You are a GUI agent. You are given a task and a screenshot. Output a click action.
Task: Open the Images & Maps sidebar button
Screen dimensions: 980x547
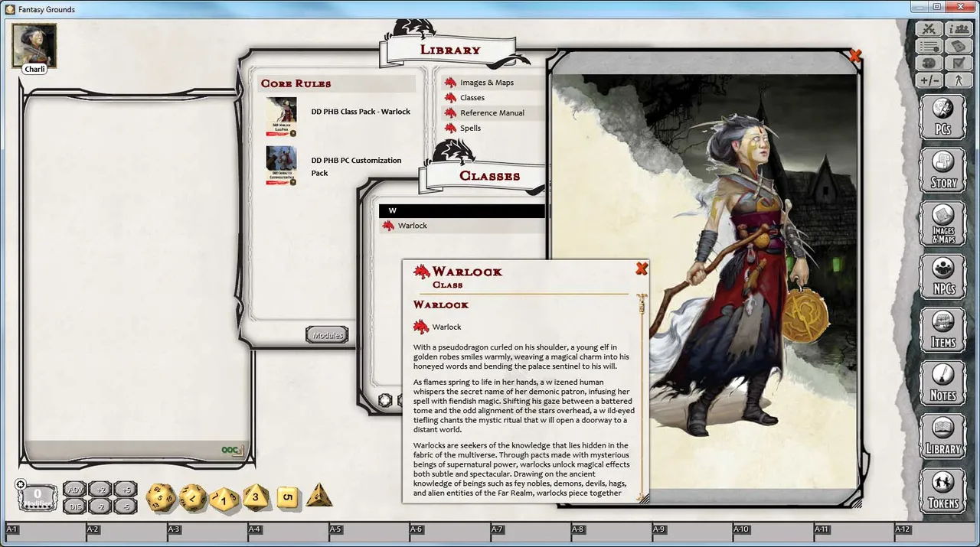[x=943, y=223]
